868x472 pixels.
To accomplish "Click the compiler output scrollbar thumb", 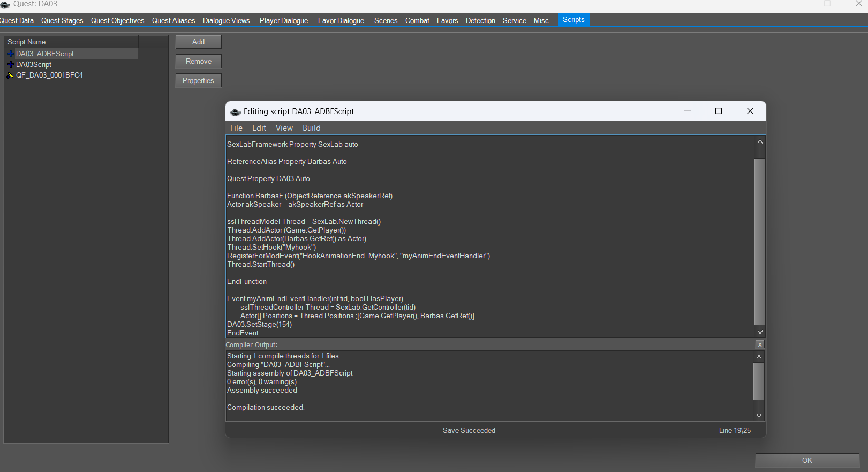I will (759, 381).
